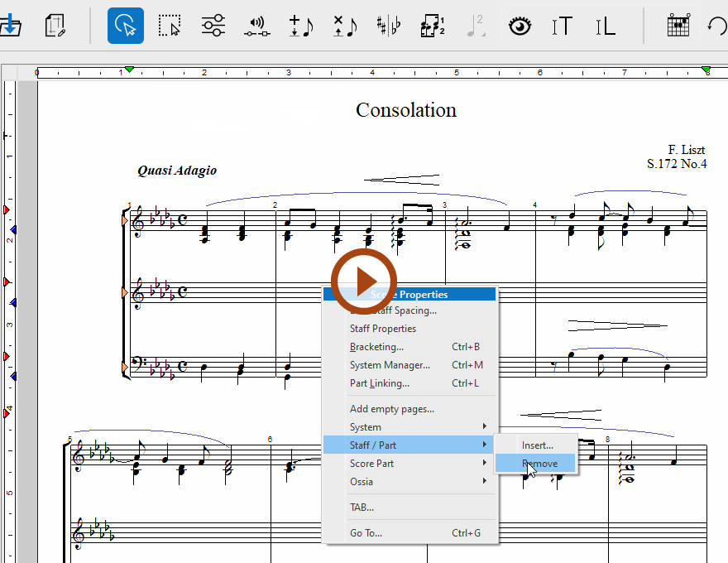The image size is (728, 563).
Task: Click the playback volume tool icon
Action: [x=256, y=26]
